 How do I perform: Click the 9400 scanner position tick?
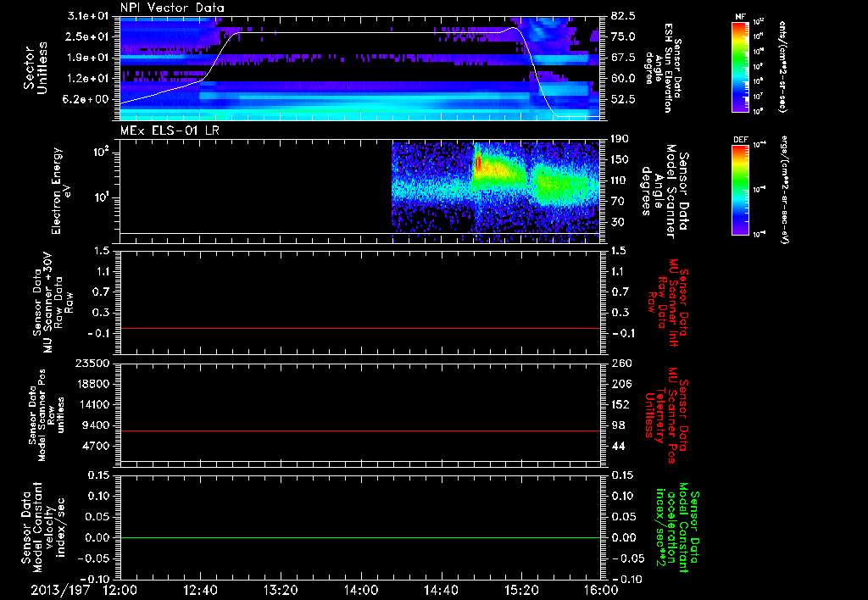tap(96, 425)
